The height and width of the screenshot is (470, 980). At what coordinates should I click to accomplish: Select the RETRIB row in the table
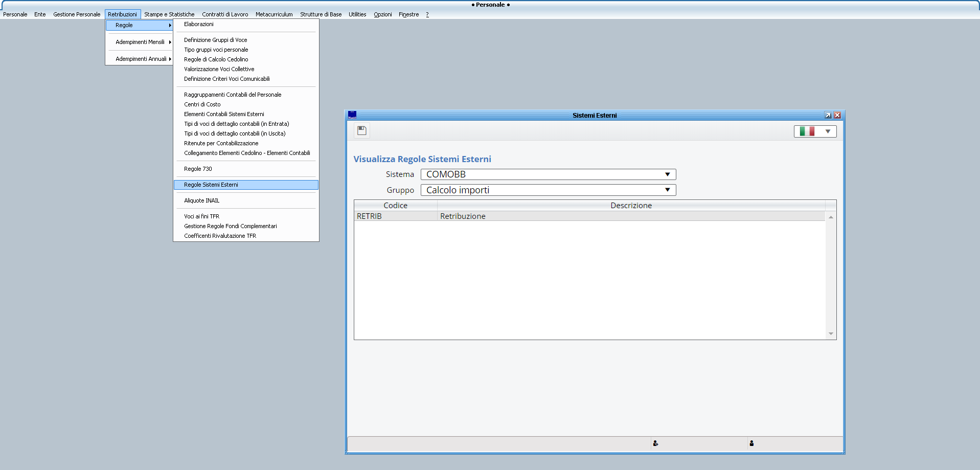pyautogui.click(x=460, y=216)
